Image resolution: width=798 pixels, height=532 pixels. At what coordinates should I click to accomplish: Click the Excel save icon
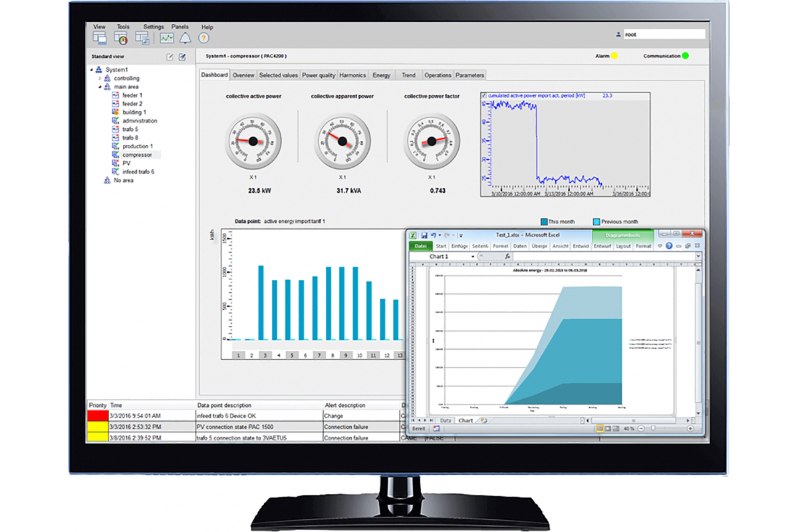click(423, 235)
